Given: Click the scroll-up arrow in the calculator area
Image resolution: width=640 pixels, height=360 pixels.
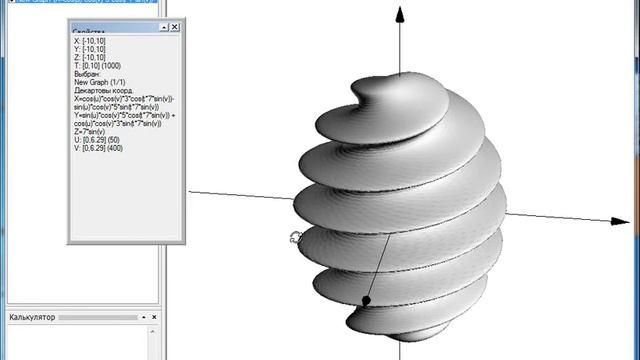Looking at the screenshot, I should pyautogui.click(x=153, y=331).
